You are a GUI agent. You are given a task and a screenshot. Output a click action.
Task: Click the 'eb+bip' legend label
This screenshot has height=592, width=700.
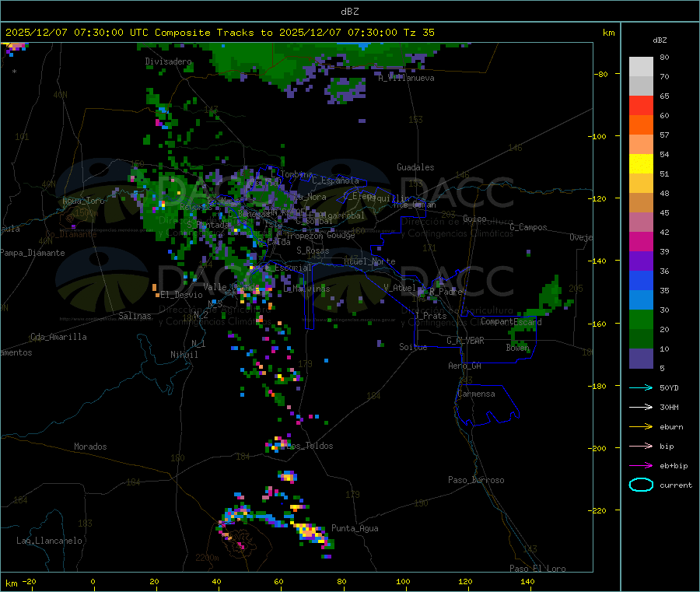tap(674, 466)
